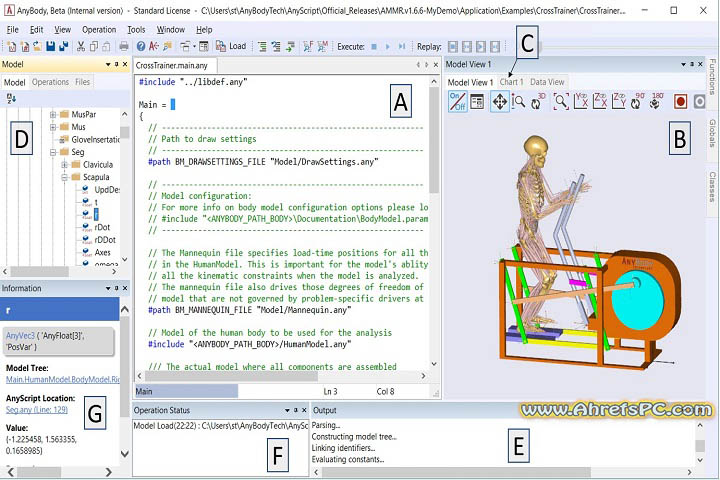Rotate the view by 180 degrees
This screenshot has width=720, height=480.
coord(656,102)
